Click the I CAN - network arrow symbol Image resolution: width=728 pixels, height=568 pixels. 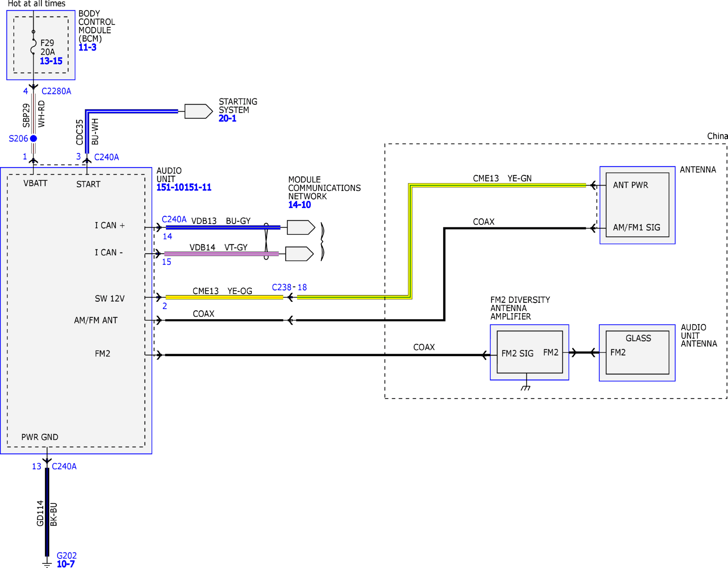pos(299,254)
